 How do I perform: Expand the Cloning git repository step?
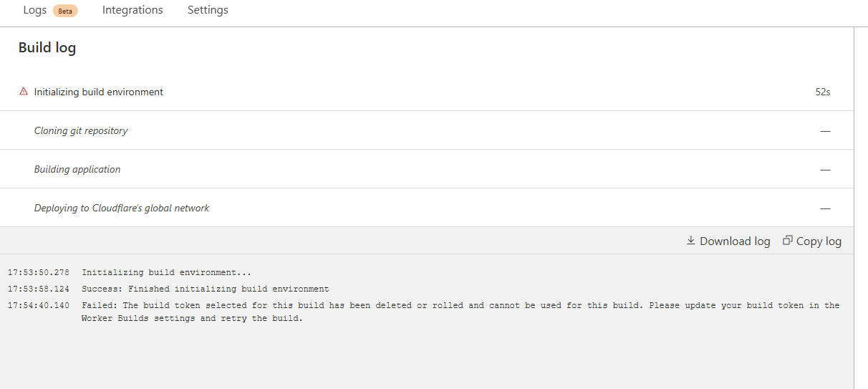pyautogui.click(x=81, y=130)
